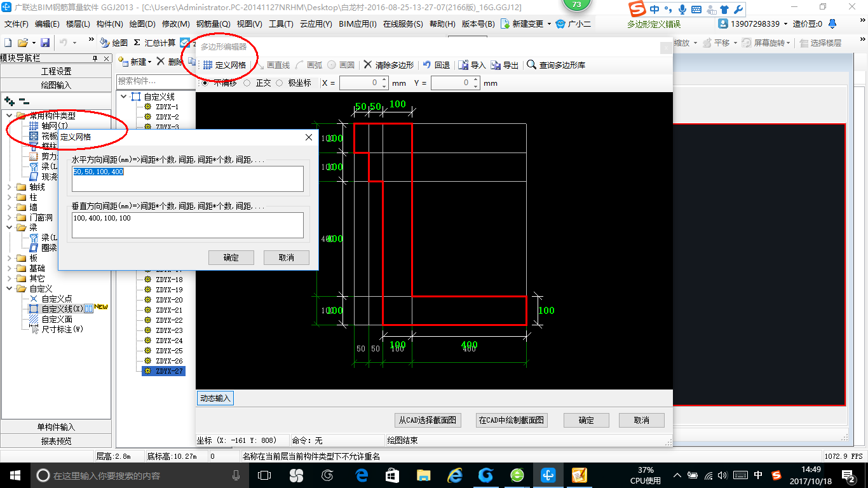The image size is (868, 488).
Task: Click the 广小二 assistant icon
Action: [x=560, y=24]
